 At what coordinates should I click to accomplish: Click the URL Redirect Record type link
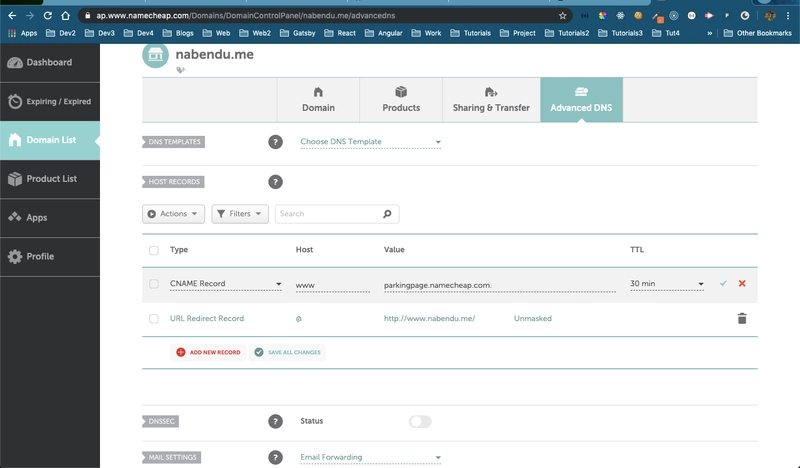(207, 318)
